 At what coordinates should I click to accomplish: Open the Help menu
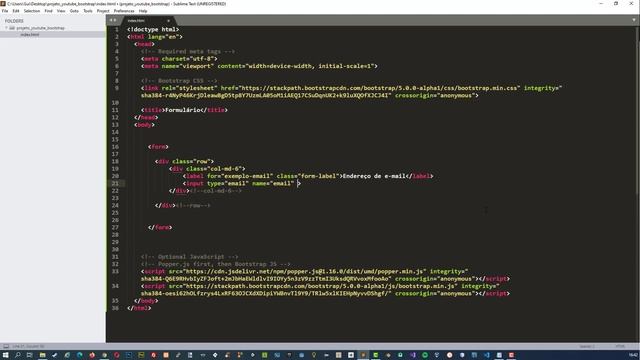click(143, 11)
